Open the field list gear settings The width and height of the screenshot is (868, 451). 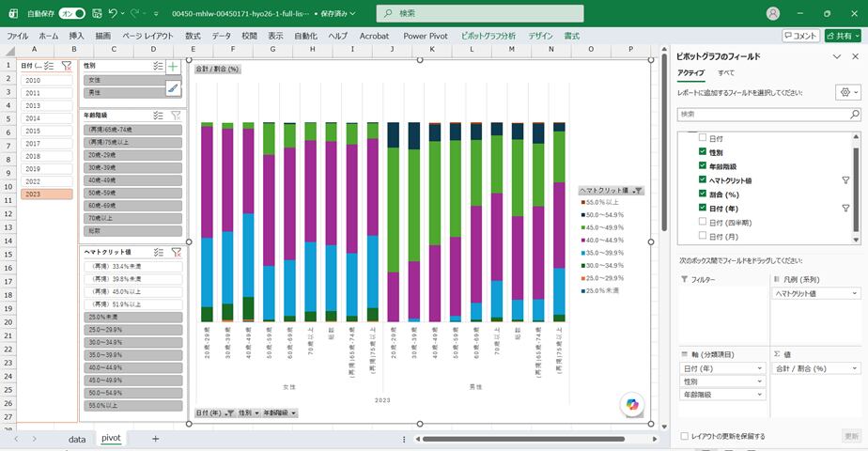tap(848, 92)
